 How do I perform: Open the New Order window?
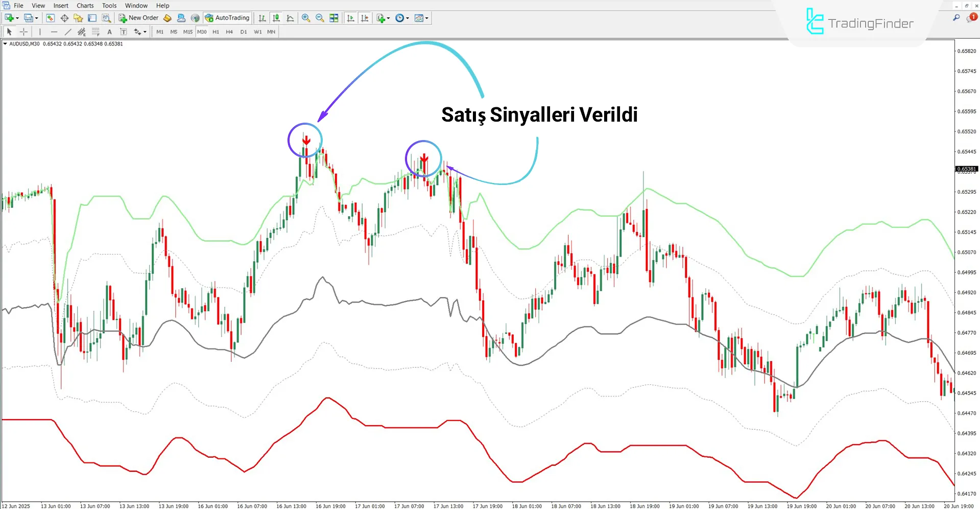click(x=138, y=17)
